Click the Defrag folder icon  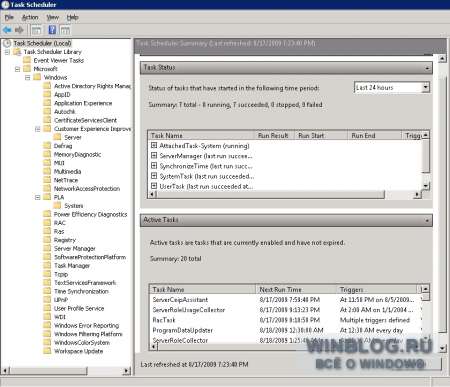pos(47,146)
